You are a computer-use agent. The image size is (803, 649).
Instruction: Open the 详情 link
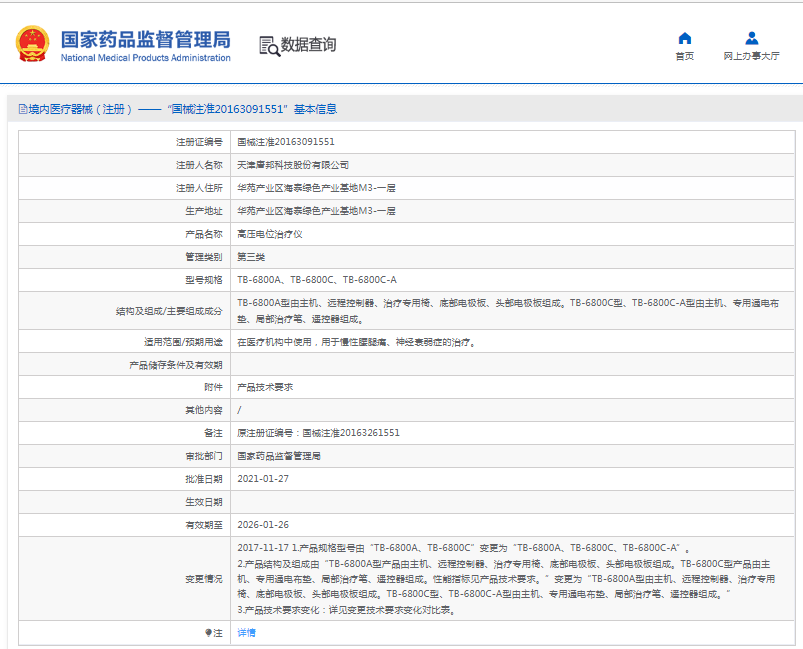[x=246, y=632]
